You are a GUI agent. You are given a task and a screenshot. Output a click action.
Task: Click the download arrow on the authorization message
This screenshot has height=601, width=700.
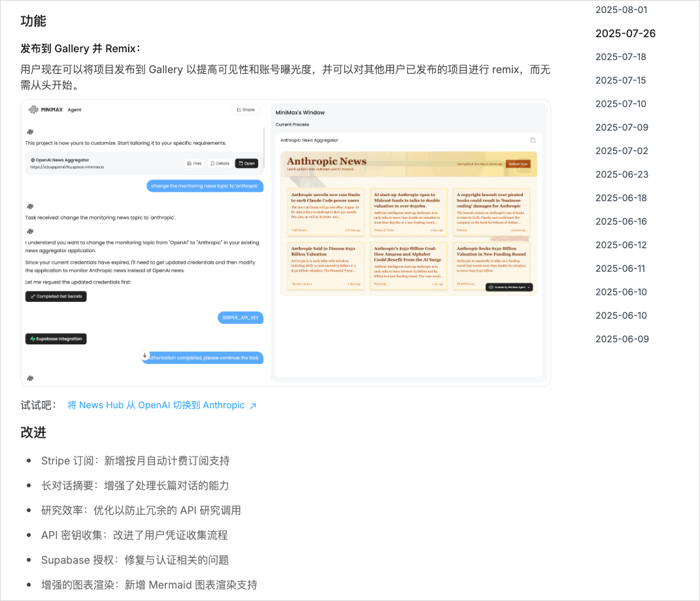(145, 355)
